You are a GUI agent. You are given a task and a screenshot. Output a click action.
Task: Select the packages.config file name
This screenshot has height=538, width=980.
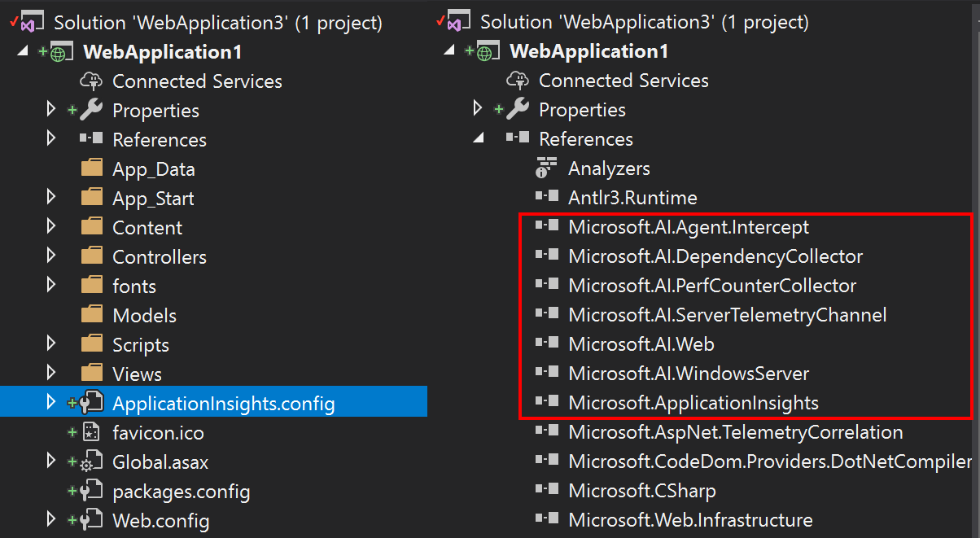coord(182,492)
